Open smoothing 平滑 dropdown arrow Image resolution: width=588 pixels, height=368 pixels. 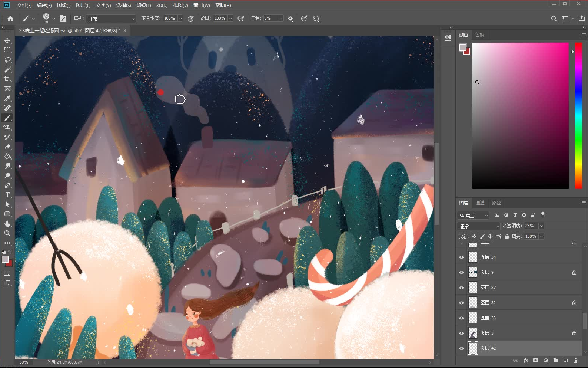281,18
